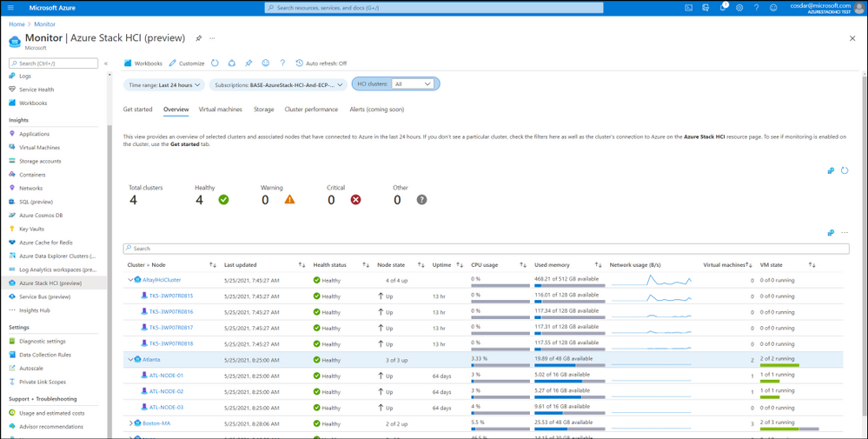Open the Boston-MA cluster link
This screenshot has width=868, height=439.
point(156,423)
